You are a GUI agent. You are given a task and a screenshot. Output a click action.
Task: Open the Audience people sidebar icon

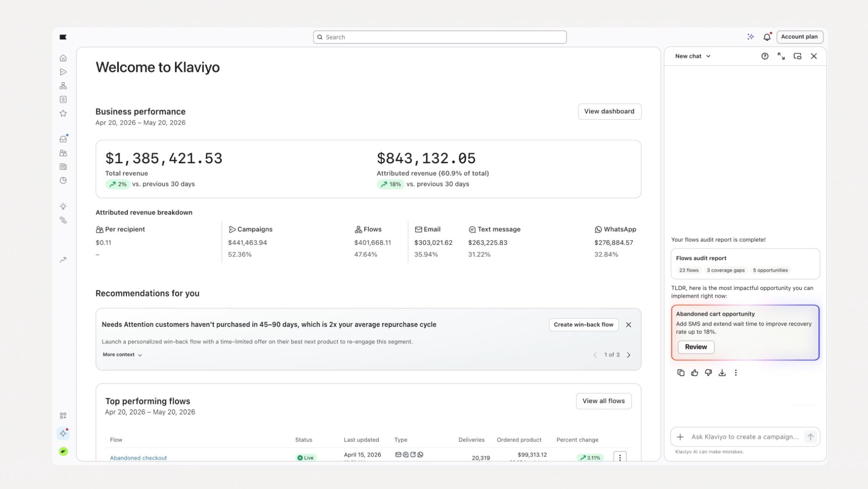point(63,153)
